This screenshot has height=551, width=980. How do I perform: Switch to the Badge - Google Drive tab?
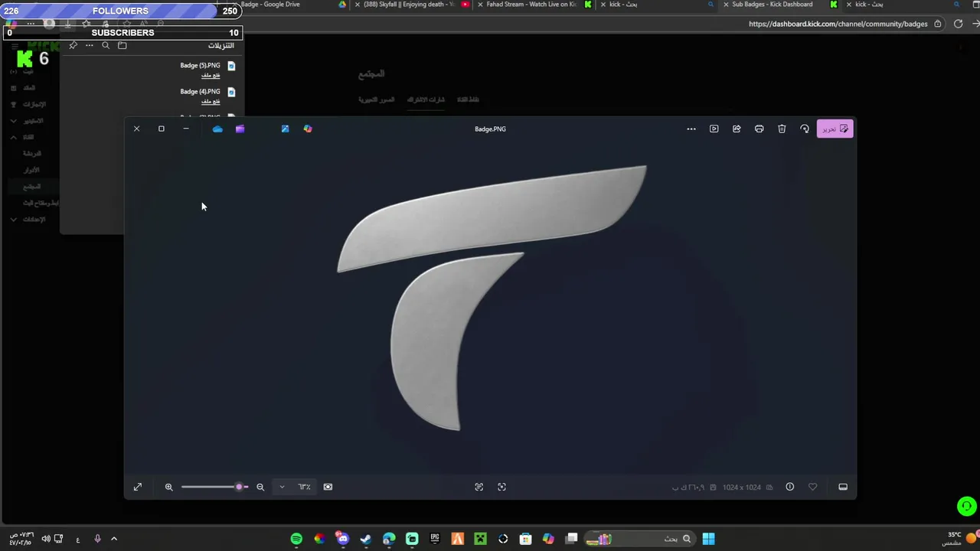click(x=270, y=5)
